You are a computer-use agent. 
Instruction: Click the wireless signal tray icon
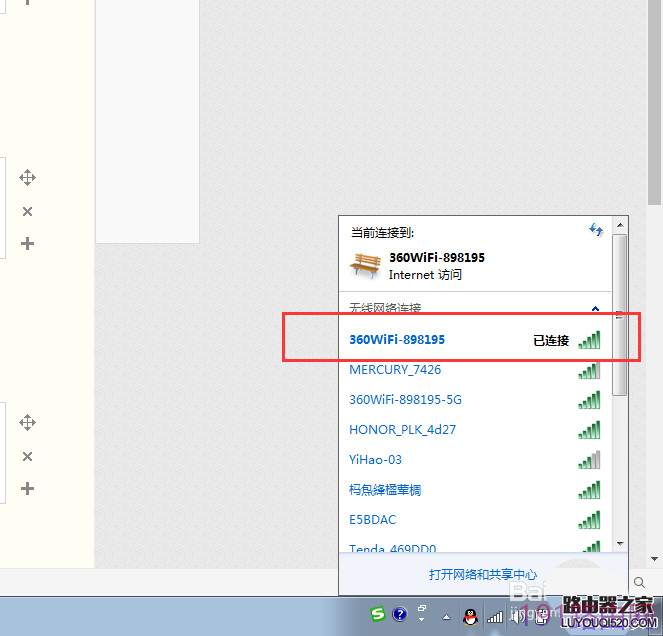click(x=495, y=617)
